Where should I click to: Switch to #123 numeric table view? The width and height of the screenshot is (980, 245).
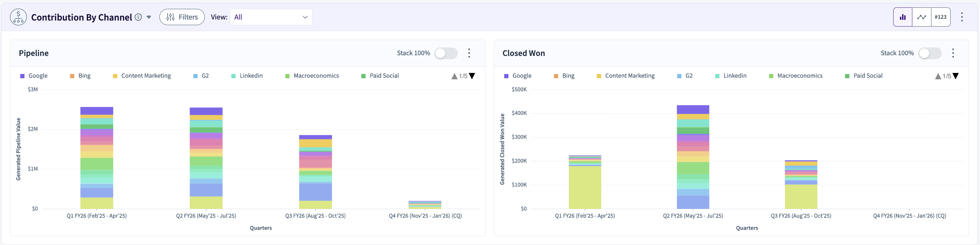pyautogui.click(x=940, y=17)
